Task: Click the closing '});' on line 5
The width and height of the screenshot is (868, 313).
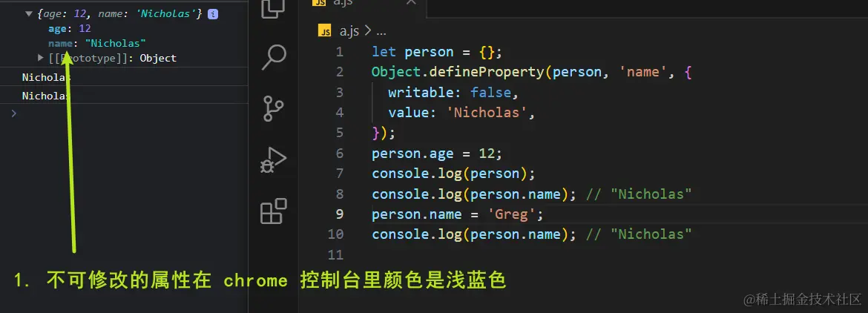Action: (x=384, y=134)
